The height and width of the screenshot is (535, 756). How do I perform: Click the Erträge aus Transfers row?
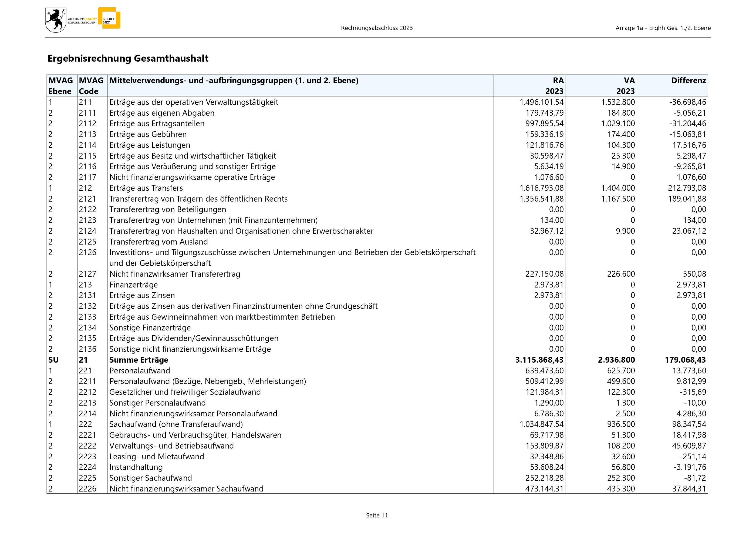[146, 188]
